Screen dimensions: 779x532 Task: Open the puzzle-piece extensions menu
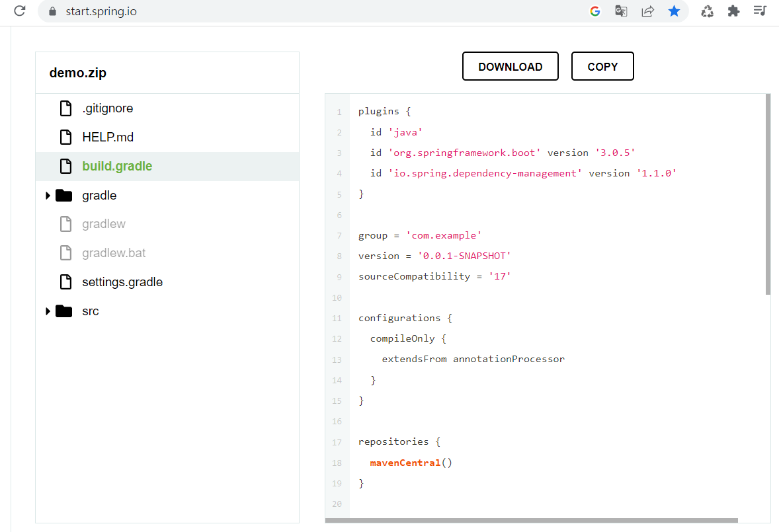click(733, 11)
